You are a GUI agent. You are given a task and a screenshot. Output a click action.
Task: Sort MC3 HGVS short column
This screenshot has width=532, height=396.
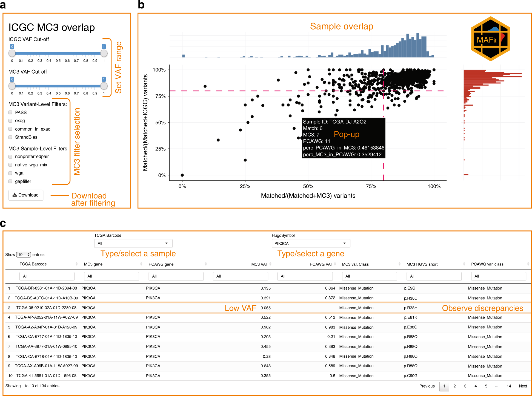coord(464,264)
